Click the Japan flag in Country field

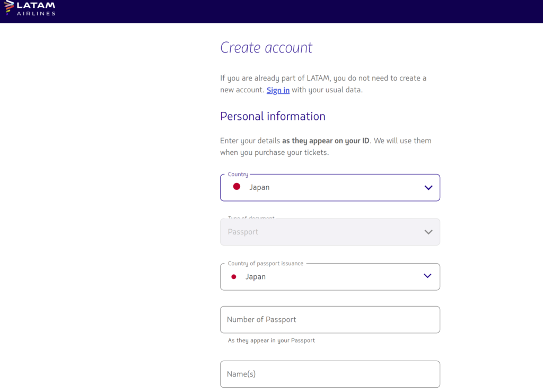click(237, 187)
